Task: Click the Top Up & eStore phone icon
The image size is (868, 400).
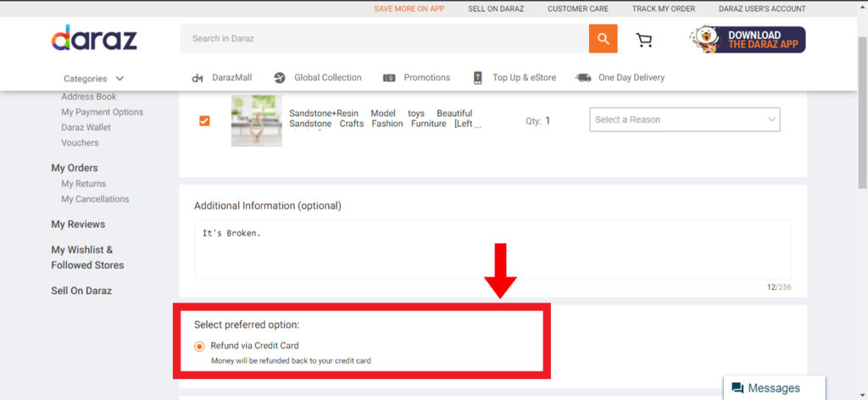Action: pyautogui.click(x=478, y=78)
